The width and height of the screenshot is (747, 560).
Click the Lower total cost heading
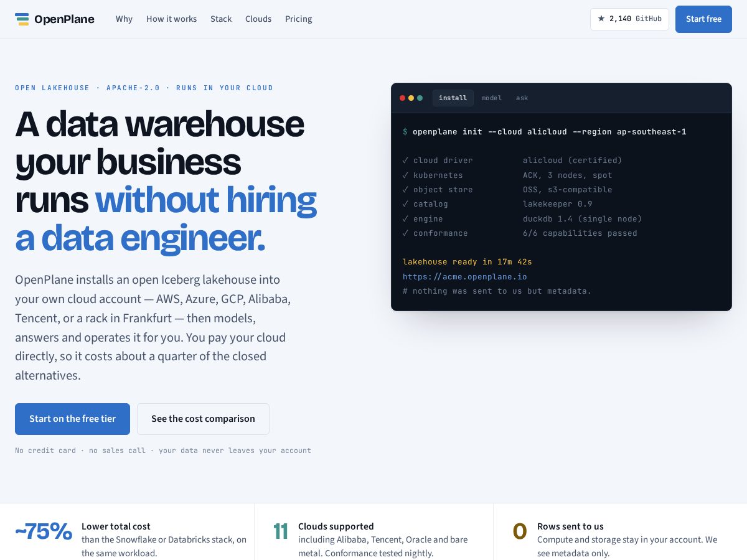(x=116, y=526)
